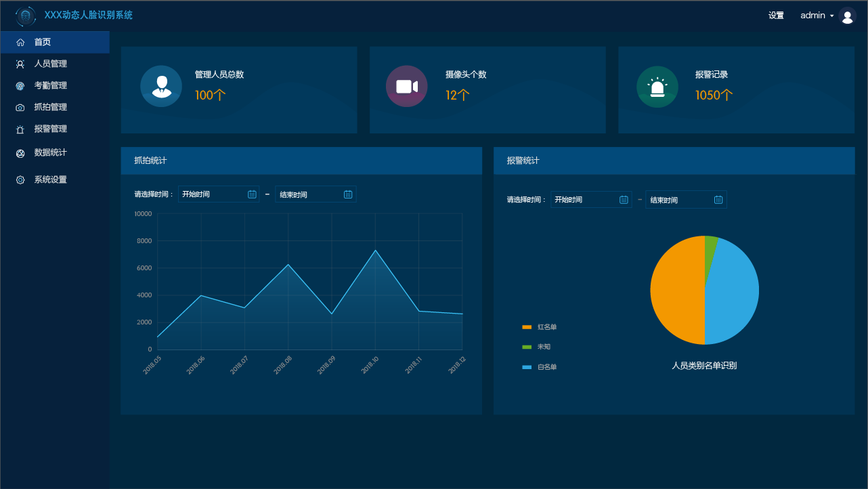Click the 2018.05 axis label
868x489 pixels.
(x=152, y=365)
